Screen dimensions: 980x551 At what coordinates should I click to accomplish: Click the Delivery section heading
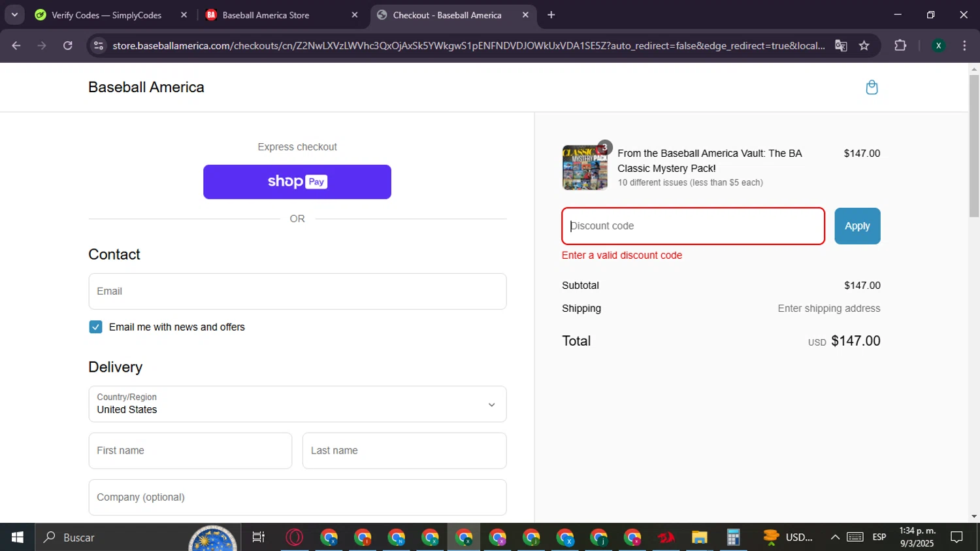point(116,367)
